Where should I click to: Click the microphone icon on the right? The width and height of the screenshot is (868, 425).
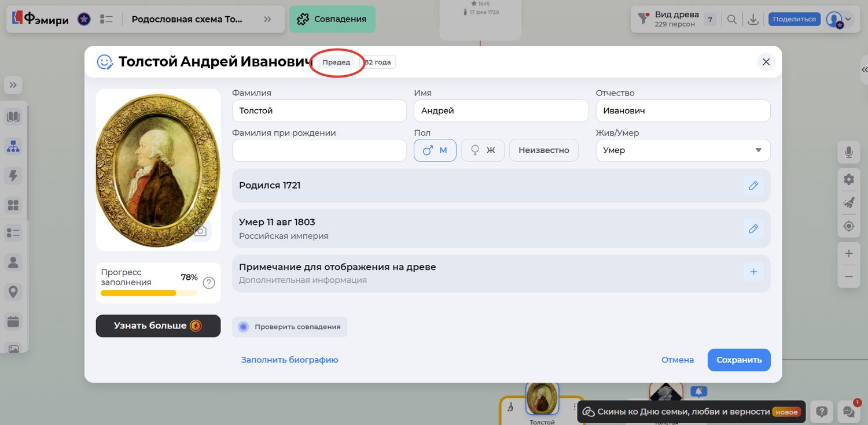(x=849, y=152)
